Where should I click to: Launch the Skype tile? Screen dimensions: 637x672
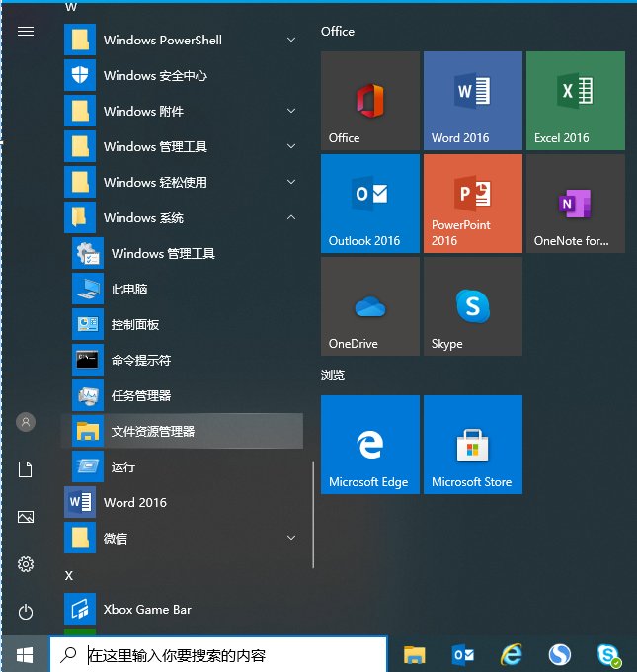[x=472, y=305]
